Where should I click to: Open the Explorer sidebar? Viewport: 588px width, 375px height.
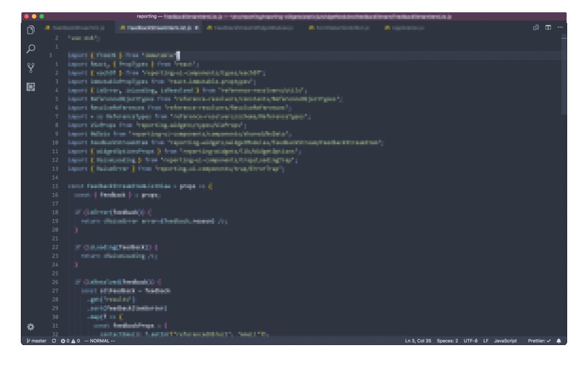coord(30,30)
